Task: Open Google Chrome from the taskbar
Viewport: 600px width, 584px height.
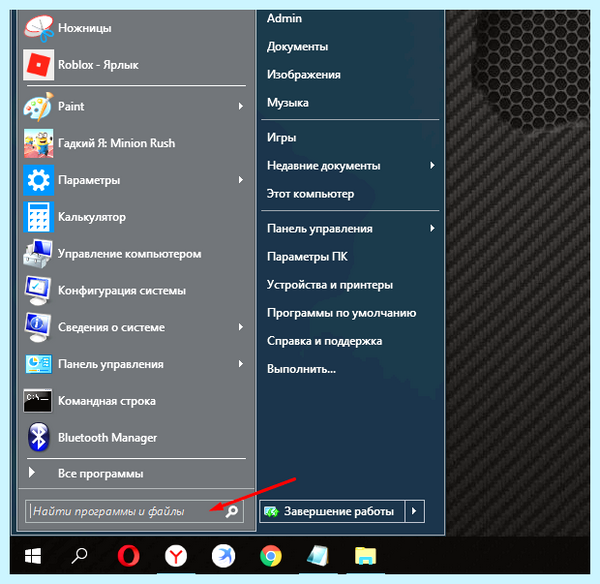Action: (x=271, y=556)
